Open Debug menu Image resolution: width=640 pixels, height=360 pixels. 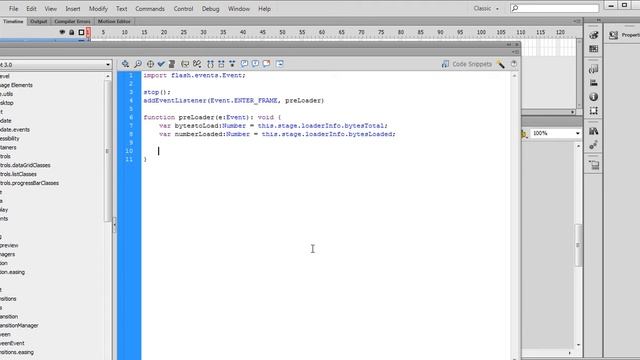pyautogui.click(x=210, y=9)
